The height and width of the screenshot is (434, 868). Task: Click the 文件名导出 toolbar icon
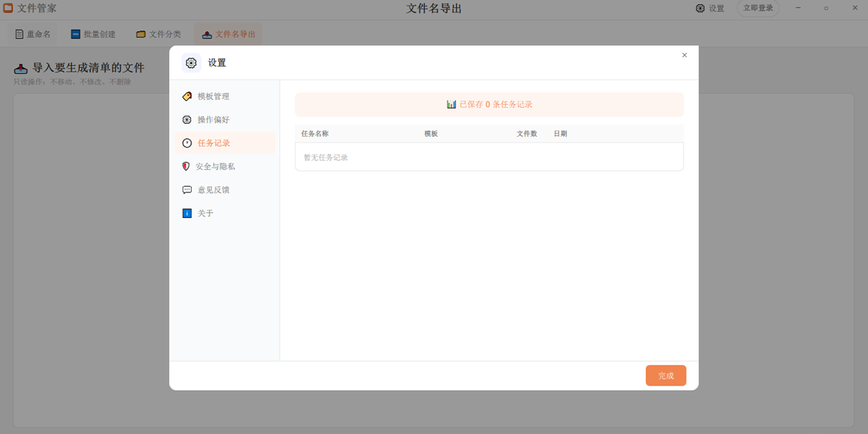coord(207,34)
